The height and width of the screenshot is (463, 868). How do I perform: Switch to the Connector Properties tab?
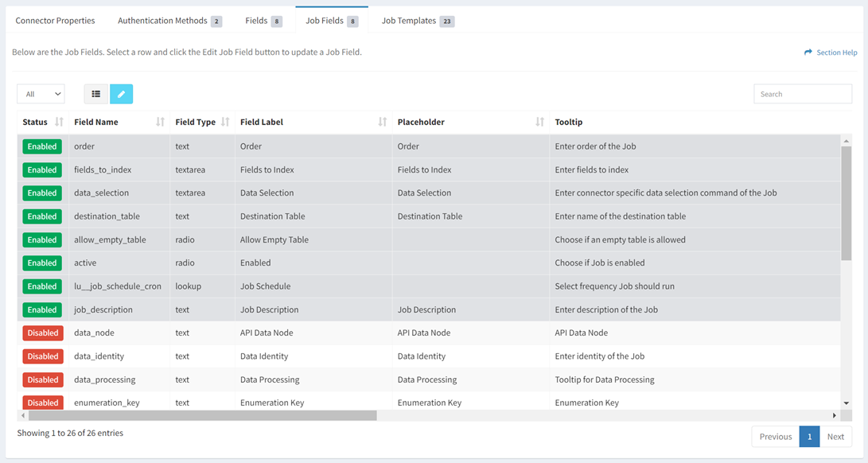click(55, 20)
